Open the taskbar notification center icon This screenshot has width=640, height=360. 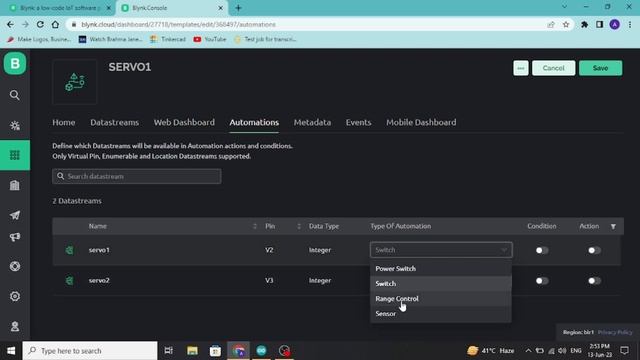(x=624, y=351)
